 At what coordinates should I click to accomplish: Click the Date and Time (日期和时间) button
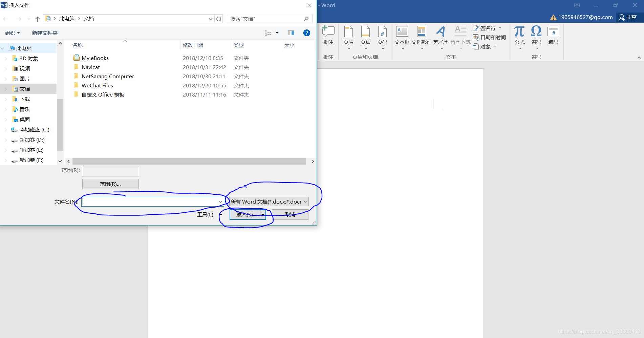click(489, 37)
